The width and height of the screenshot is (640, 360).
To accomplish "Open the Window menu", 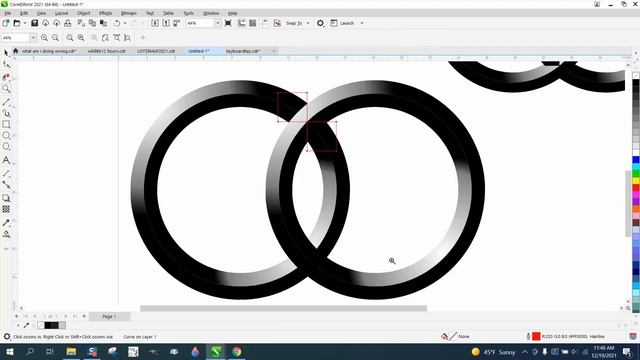I will coord(211,13).
